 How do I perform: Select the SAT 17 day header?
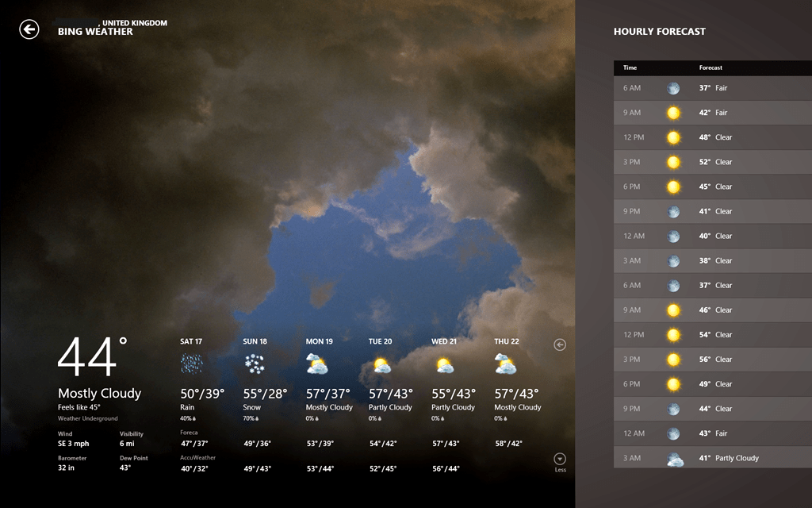[x=191, y=341]
